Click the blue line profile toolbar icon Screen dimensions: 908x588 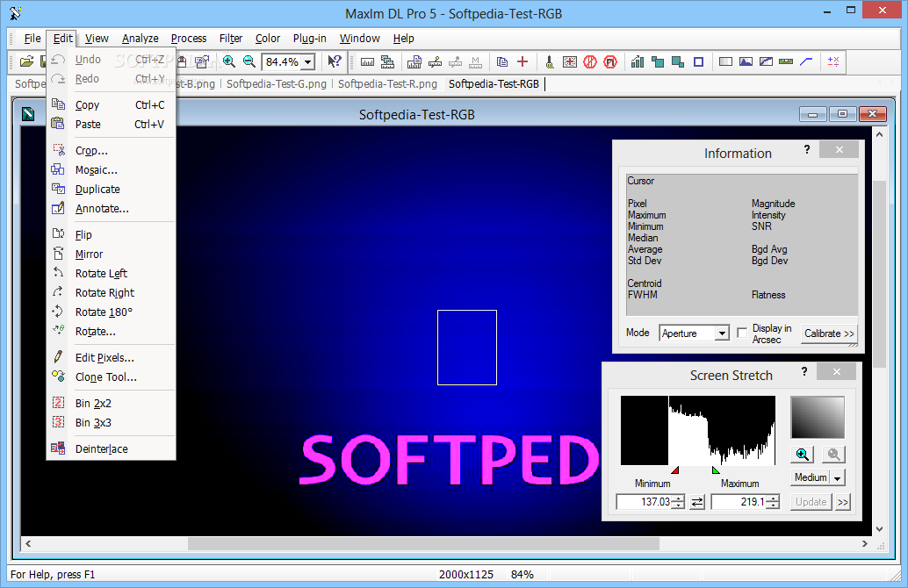807,61
